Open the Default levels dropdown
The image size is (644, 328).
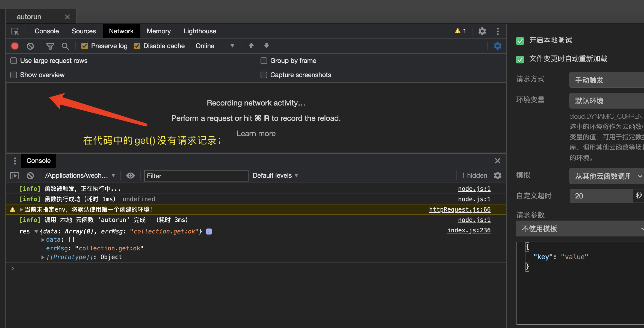point(275,175)
